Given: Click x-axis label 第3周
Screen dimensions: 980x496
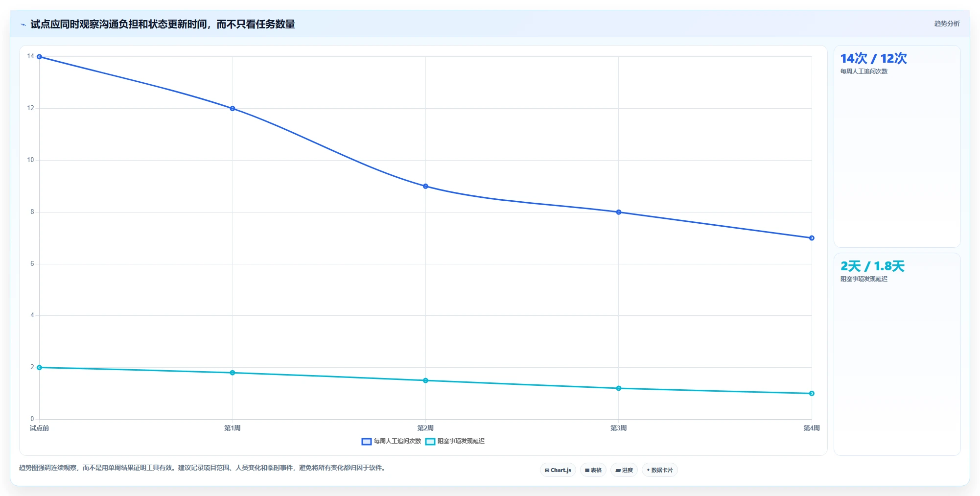Looking at the screenshot, I should (x=619, y=428).
